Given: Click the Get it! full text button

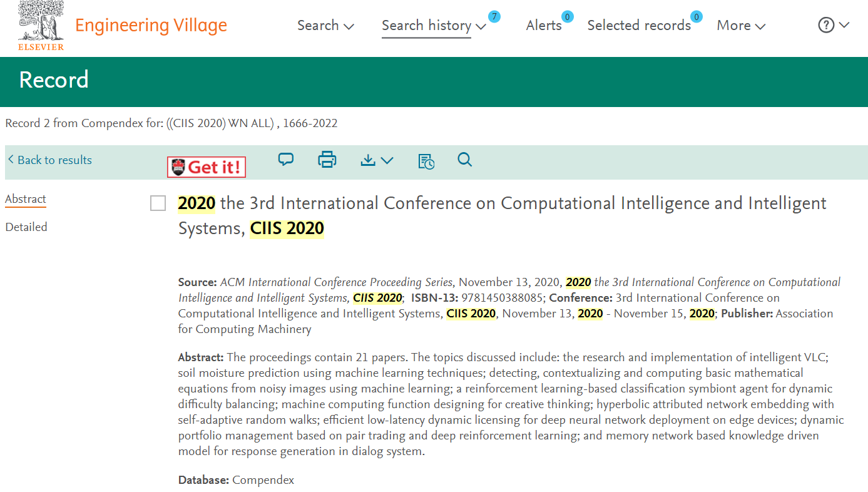Looking at the screenshot, I should click(207, 167).
